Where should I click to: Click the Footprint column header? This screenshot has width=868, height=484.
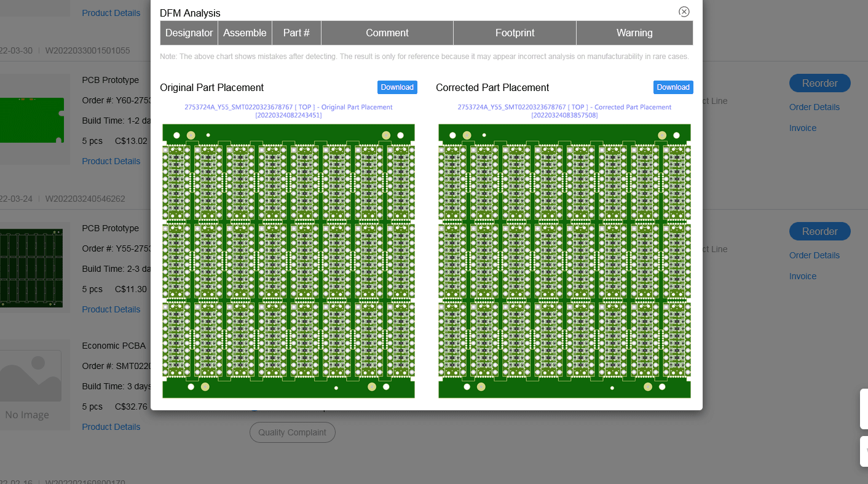tap(515, 33)
